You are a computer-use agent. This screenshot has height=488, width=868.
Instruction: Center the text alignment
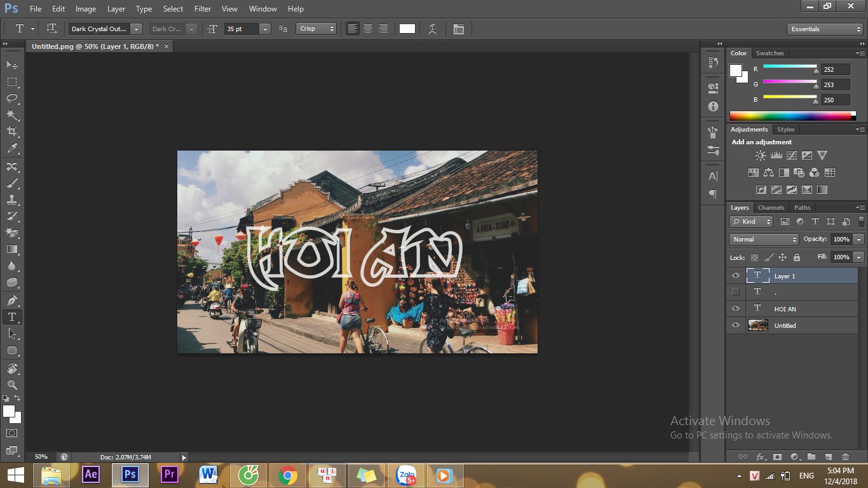[368, 29]
